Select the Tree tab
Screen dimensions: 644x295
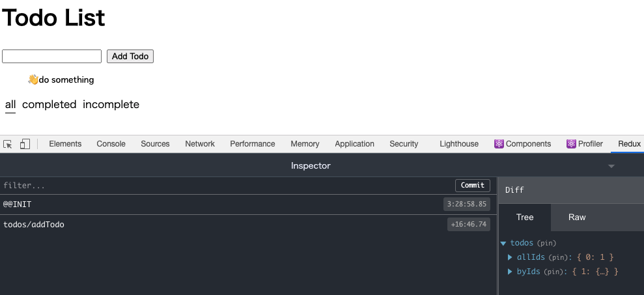pos(525,218)
